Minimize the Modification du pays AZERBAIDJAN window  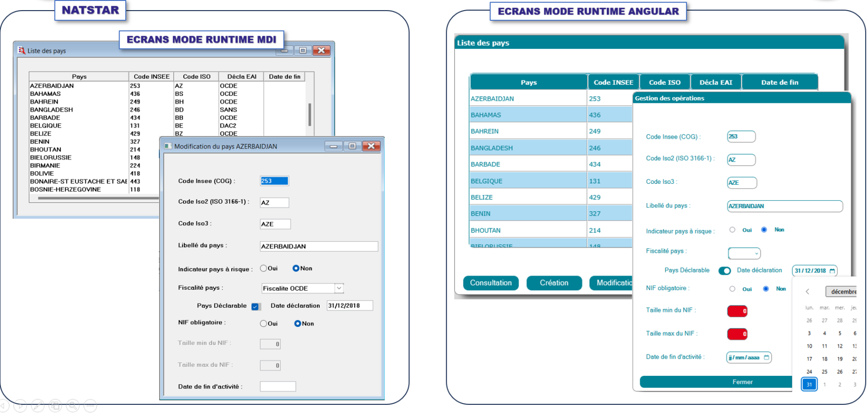pos(333,146)
